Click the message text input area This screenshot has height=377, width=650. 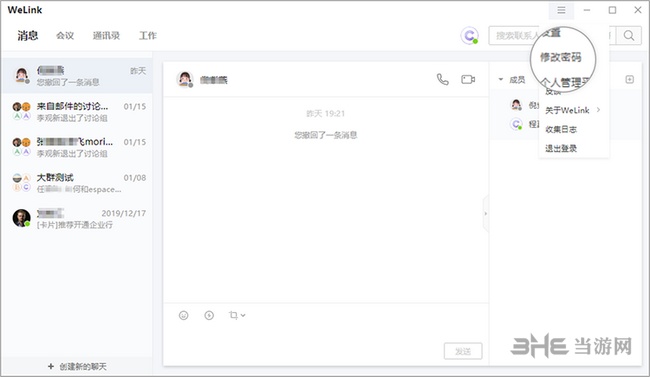[x=326, y=334]
